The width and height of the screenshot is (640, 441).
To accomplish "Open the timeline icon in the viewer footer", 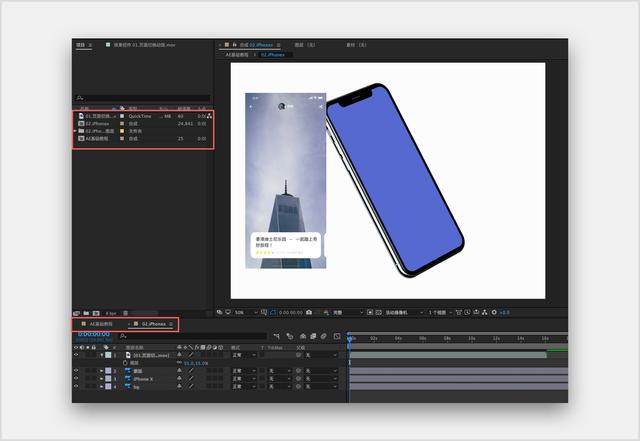I will (x=476, y=312).
